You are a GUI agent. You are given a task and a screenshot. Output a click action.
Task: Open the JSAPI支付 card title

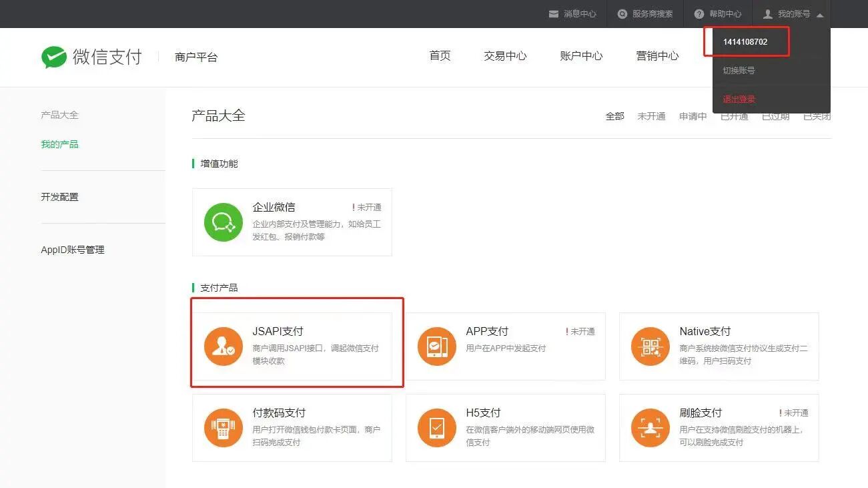[278, 331]
